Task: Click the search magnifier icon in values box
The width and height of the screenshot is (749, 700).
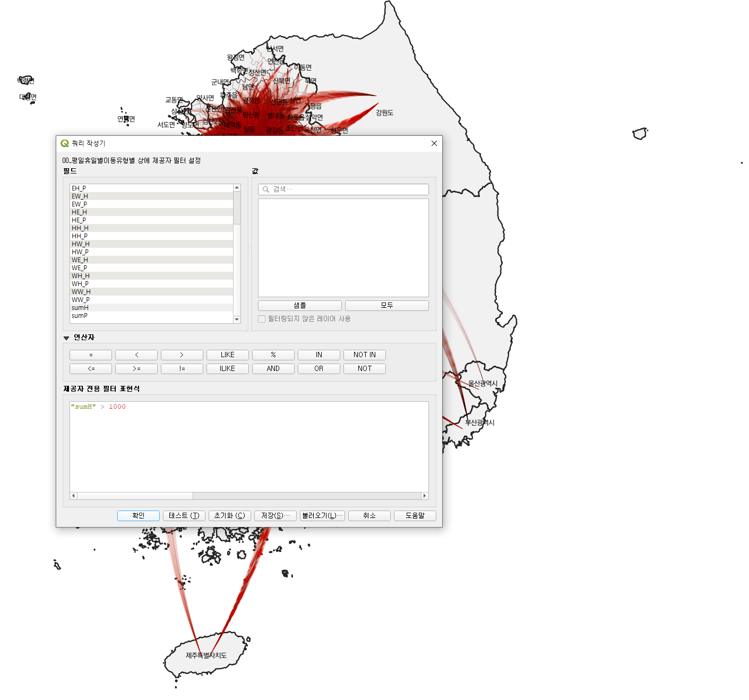Action: pyautogui.click(x=266, y=189)
